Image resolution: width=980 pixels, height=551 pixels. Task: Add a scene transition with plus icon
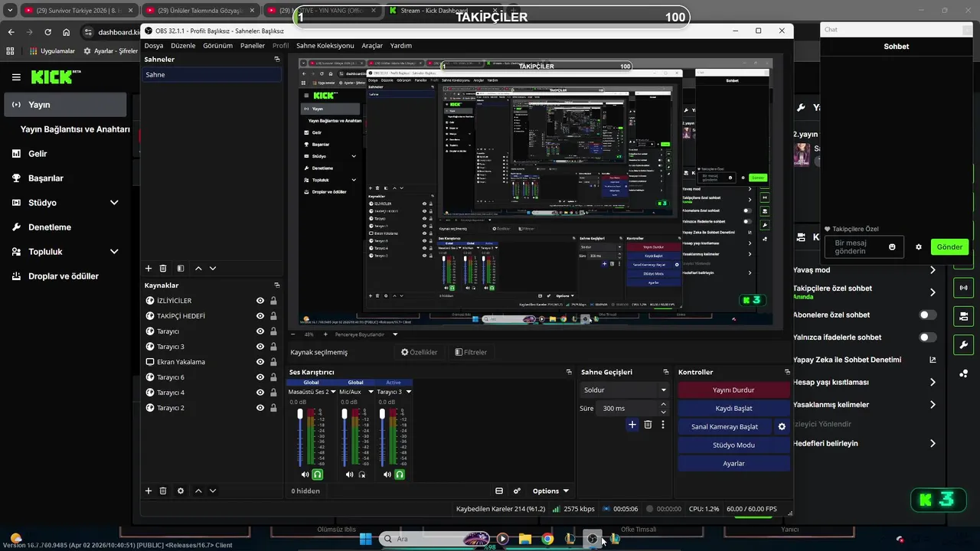632,425
